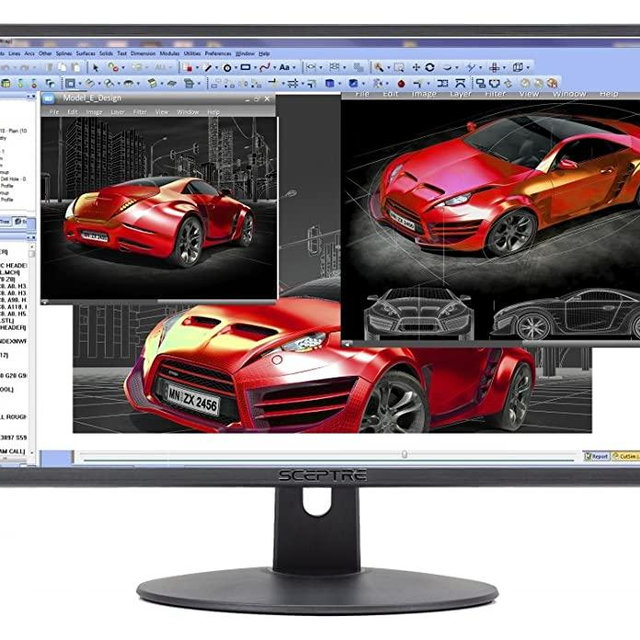The image size is (640, 640).
Task: Click the zoom window magnifier icon
Action: pyautogui.click(x=399, y=67)
